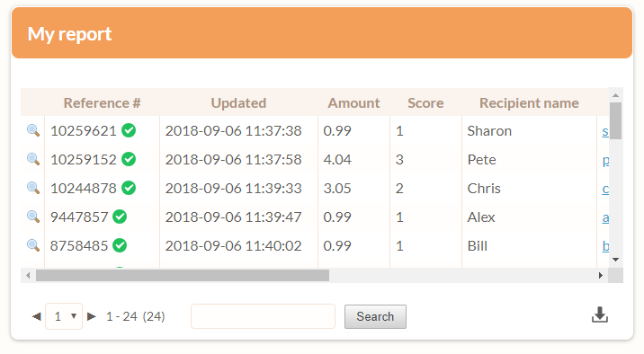Click the horizontal scrollbar thumb

click(183, 275)
